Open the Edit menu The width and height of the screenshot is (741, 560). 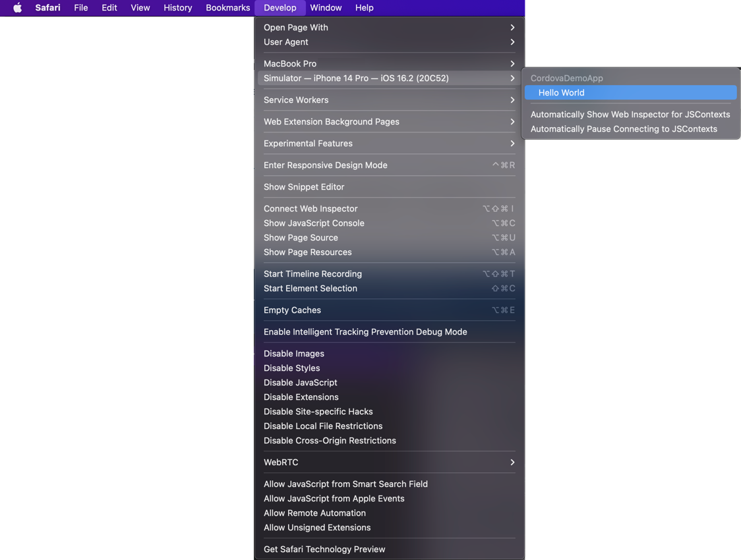(x=109, y=7)
